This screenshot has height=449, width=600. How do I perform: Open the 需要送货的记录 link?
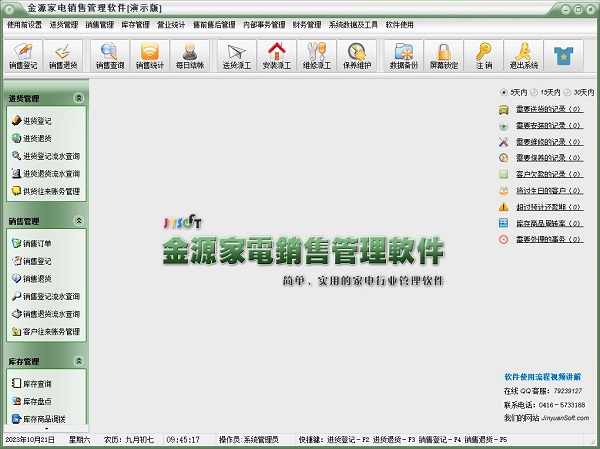point(540,110)
